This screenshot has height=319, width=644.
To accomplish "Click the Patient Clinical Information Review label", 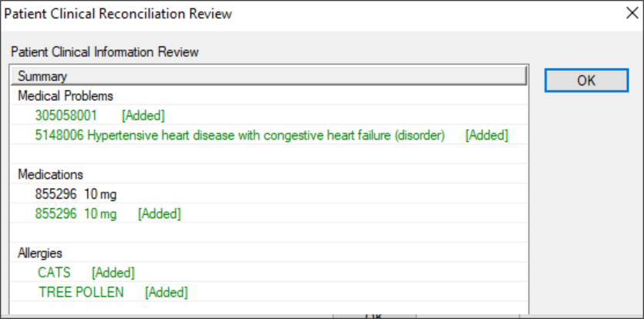I will [x=105, y=52].
